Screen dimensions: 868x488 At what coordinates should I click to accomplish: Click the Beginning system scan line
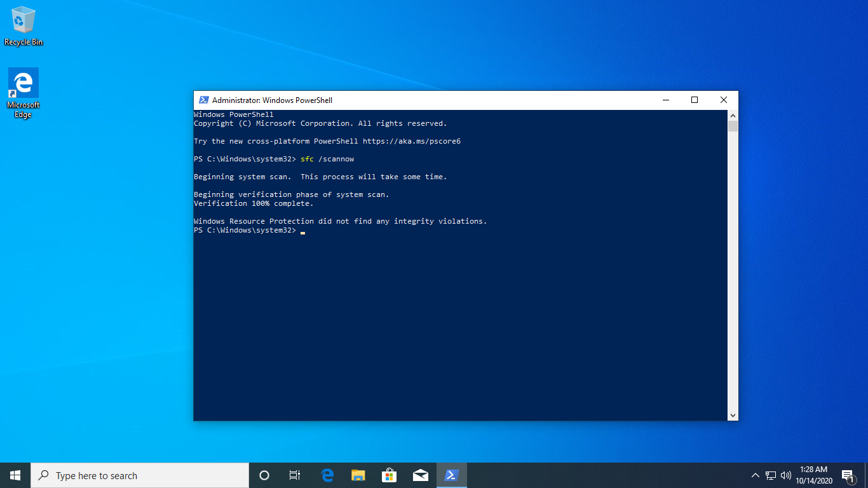[320, 177]
